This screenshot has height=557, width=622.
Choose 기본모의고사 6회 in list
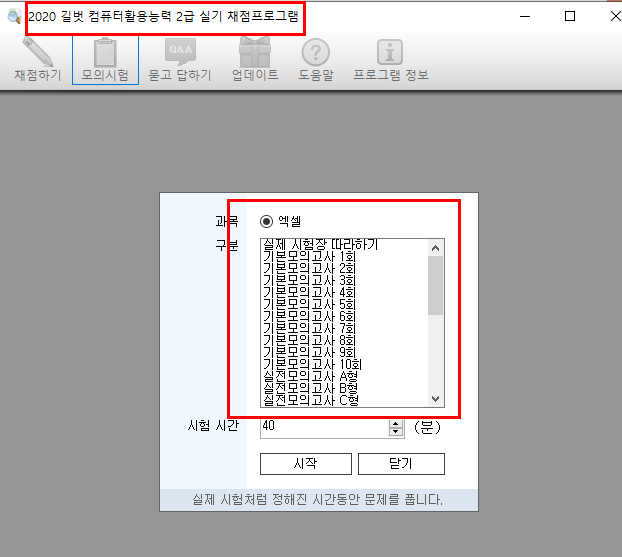pyautogui.click(x=309, y=316)
